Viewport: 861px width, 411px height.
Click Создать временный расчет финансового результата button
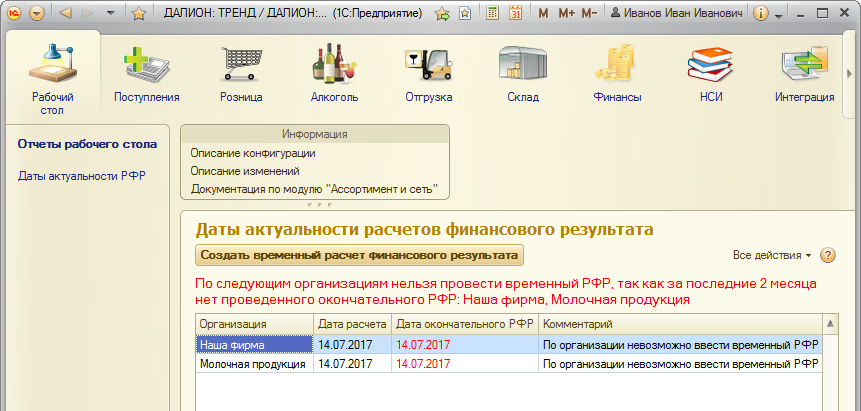click(360, 255)
